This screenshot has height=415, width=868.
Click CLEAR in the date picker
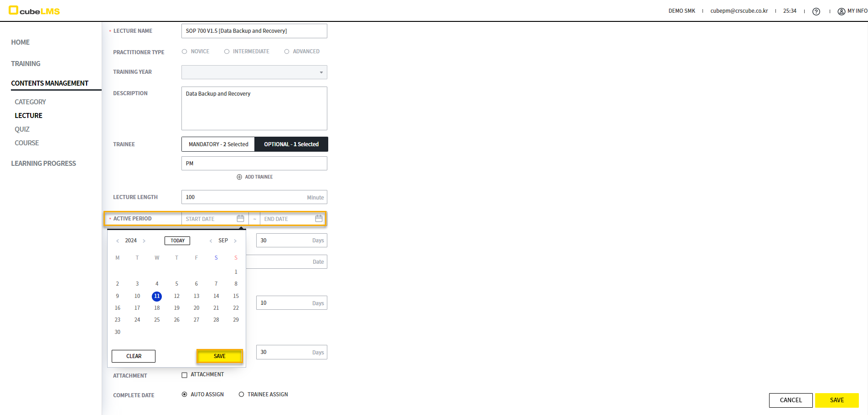(x=134, y=356)
